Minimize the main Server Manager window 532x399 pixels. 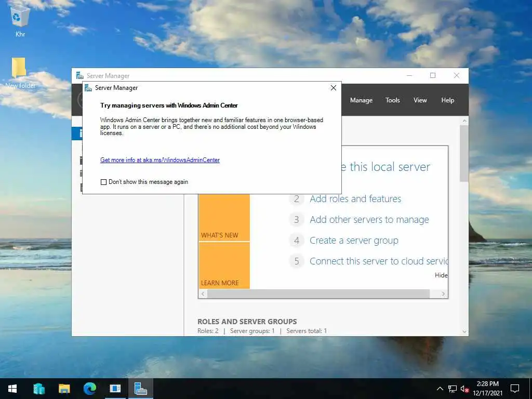(409, 76)
